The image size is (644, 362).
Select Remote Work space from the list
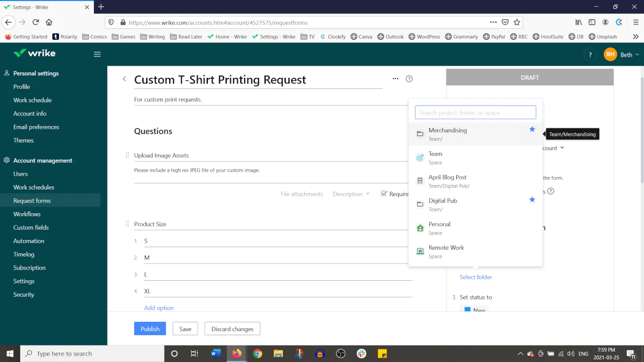pos(475,251)
